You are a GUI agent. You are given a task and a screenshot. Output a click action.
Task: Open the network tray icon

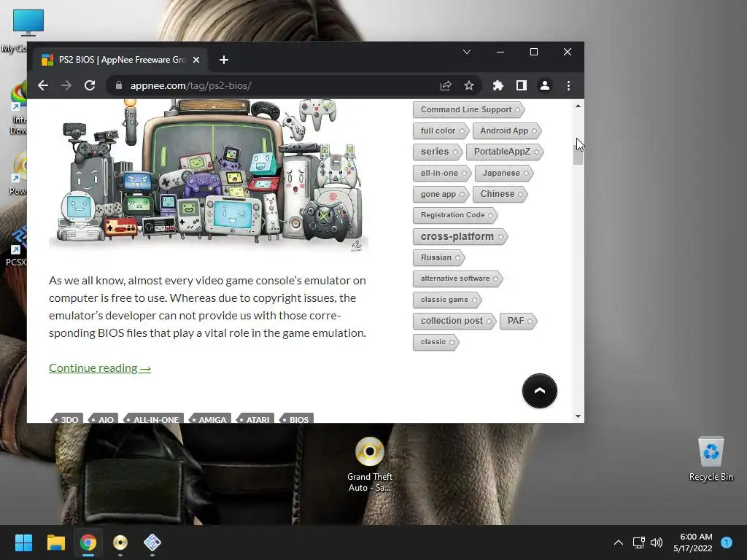(638, 542)
